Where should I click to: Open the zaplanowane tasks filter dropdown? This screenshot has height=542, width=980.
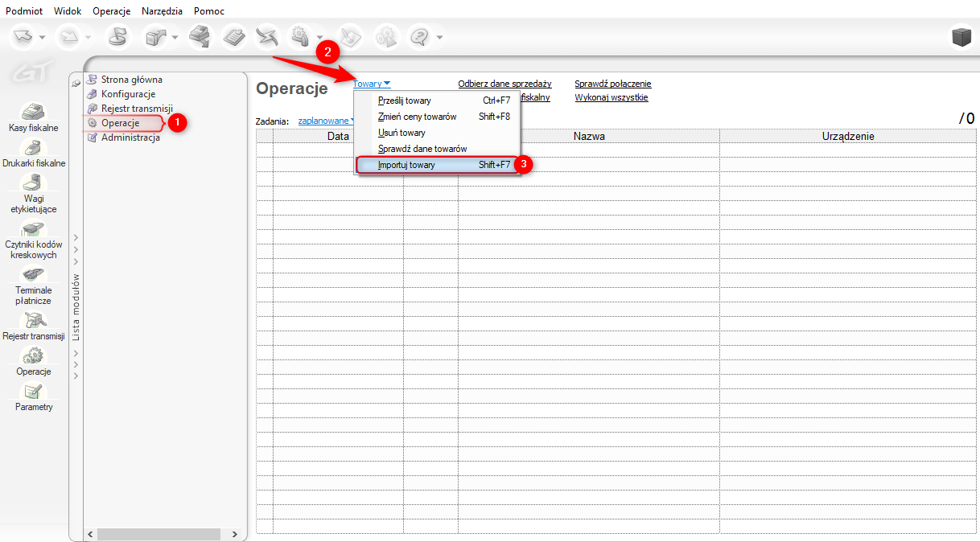[x=327, y=121]
